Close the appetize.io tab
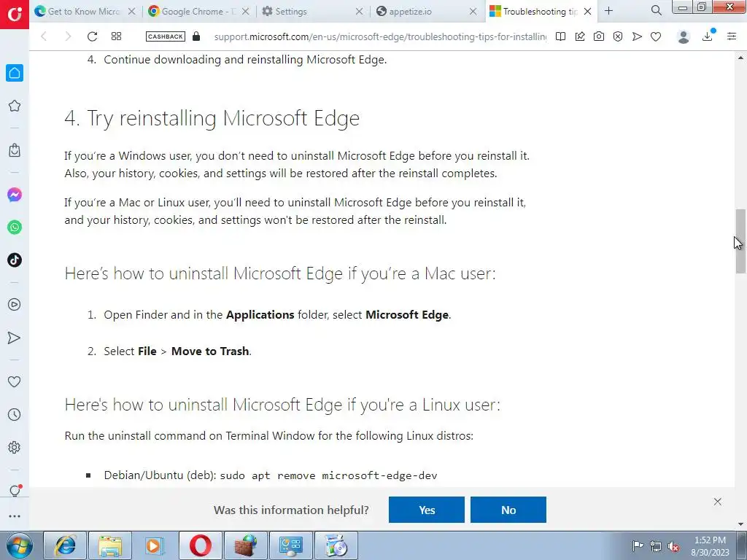This screenshot has width=747, height=560. [473, 11]
